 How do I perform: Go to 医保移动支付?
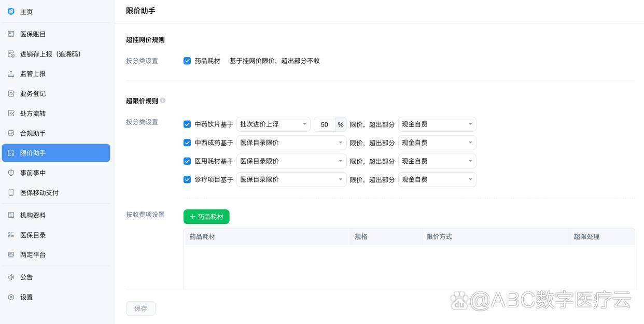[x=56, y=192]
